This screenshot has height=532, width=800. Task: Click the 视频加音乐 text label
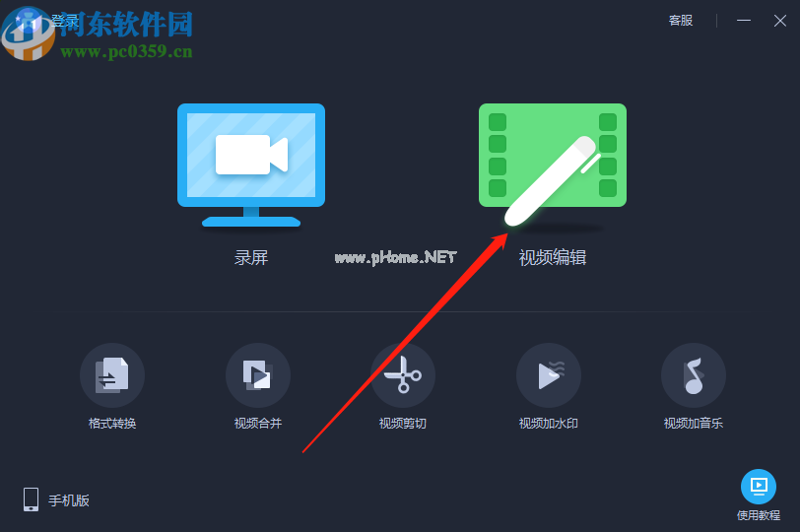click(694, 424)
